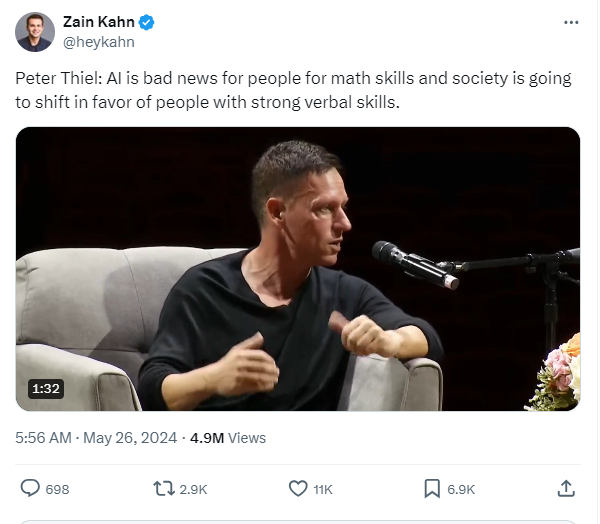Viewport: 600px width, 524px height.
Task: Click the 698 replies count
Action: [x=57, y=490]
